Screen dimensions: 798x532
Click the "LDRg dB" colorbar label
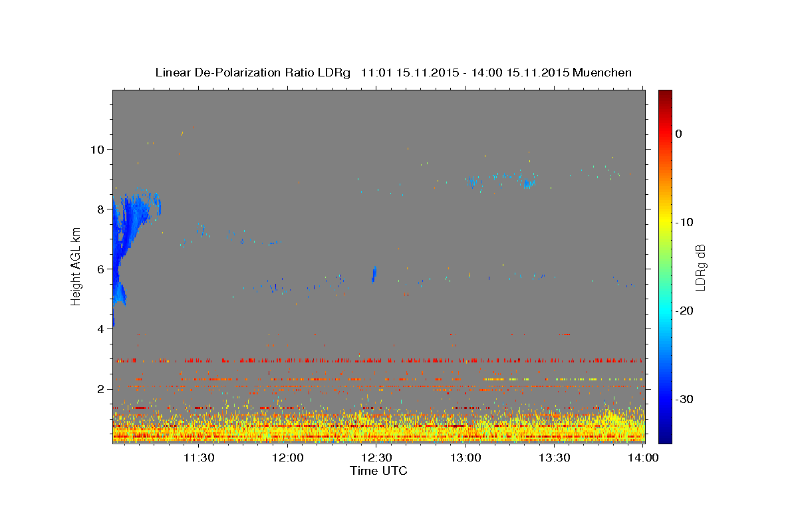(700, 267)
